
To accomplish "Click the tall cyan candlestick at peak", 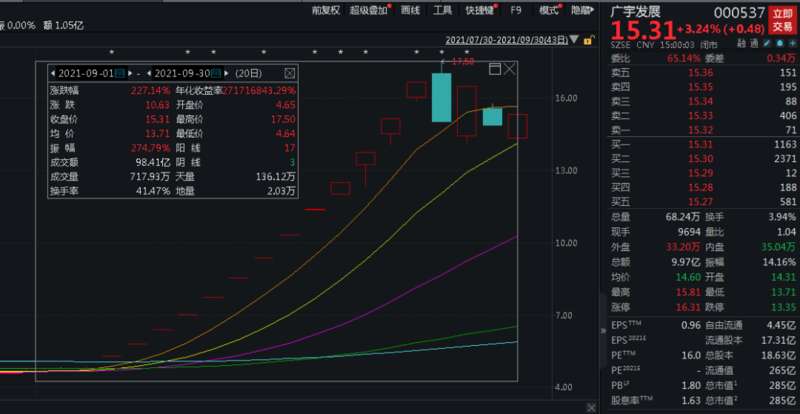I will coord(441,97).
